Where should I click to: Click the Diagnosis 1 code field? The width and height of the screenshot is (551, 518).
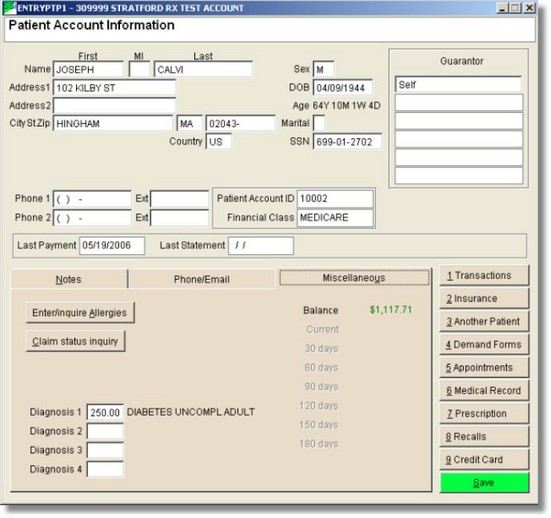[105, 412]
